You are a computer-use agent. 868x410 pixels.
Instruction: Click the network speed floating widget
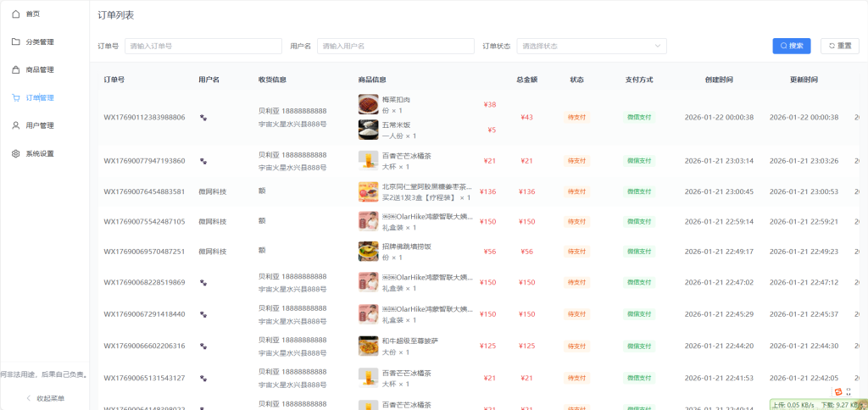818,404
